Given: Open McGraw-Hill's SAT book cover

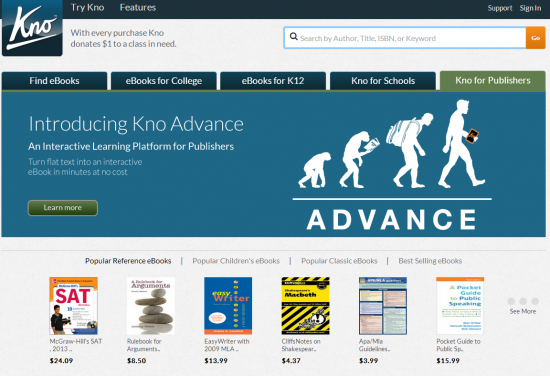Looking at the screenshot, I should click(73, 306).
